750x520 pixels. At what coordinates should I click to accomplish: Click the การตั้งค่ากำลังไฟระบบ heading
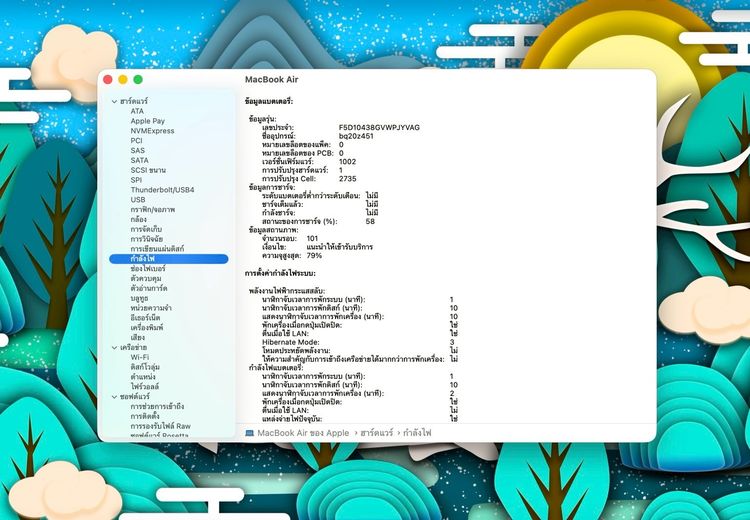tap(280, 274)
